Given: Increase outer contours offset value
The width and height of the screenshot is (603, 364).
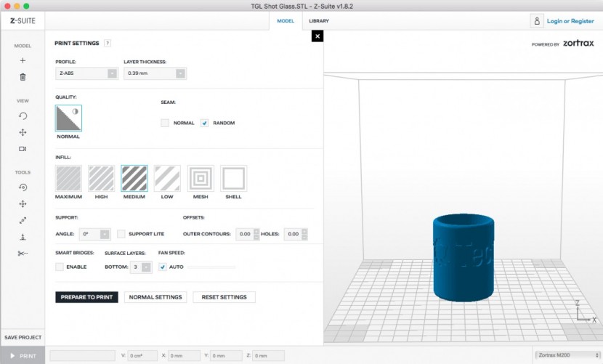Looking at the screenshot, I should [x=256, y=231].
